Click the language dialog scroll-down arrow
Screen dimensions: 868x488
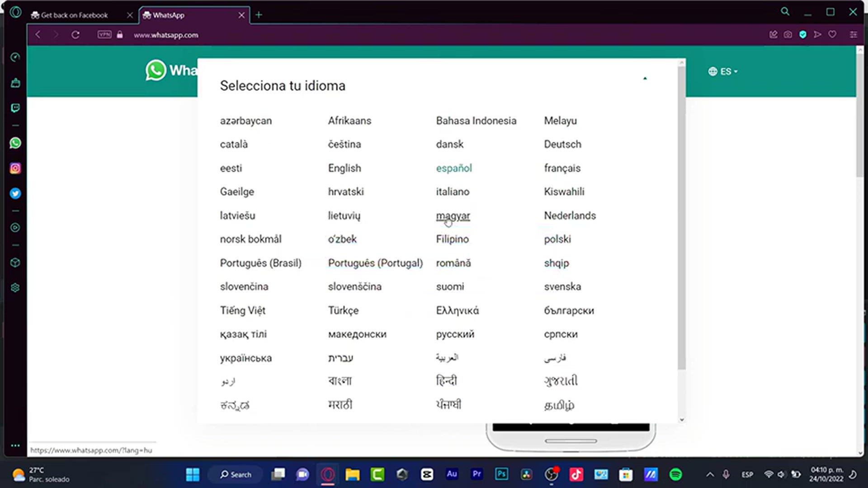682,420
